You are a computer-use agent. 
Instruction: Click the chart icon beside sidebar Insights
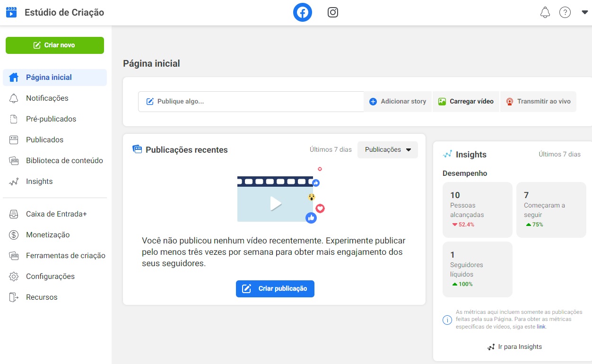(14, 182)
